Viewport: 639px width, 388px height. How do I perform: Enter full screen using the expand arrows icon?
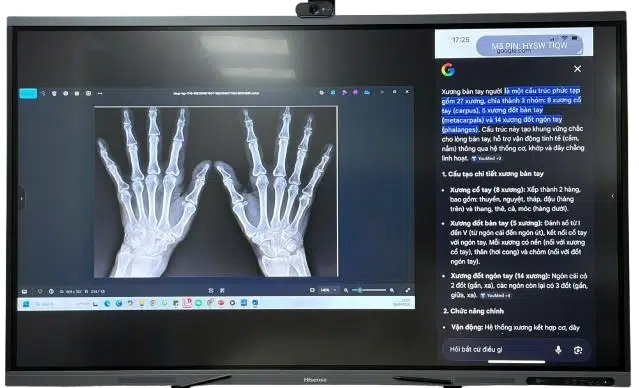[x=408, y=290]
